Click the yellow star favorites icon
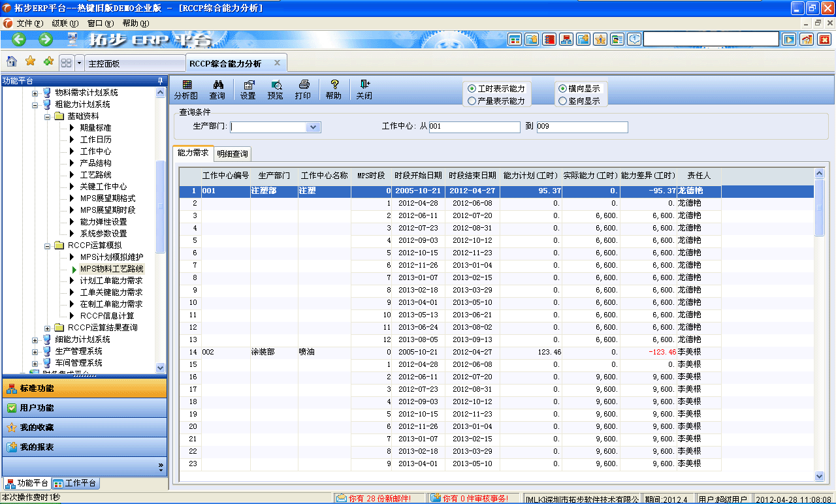 29,62
